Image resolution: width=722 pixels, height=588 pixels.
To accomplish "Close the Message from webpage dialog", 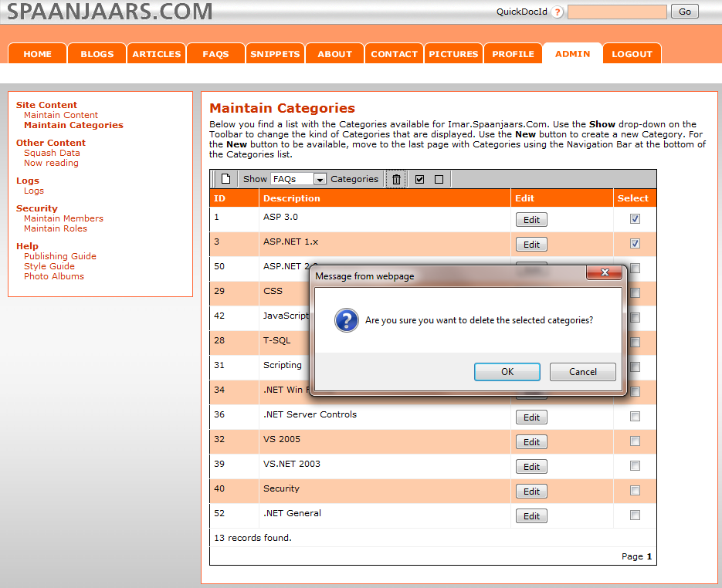I will tap(605, 275).
